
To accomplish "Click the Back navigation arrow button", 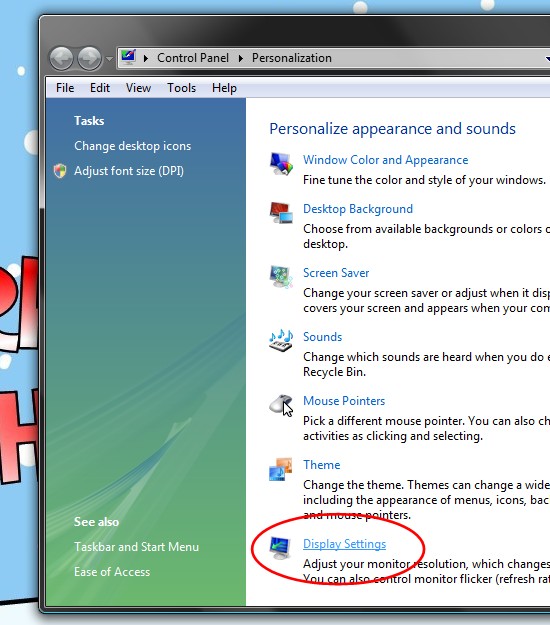I will (x=61, y=58).
